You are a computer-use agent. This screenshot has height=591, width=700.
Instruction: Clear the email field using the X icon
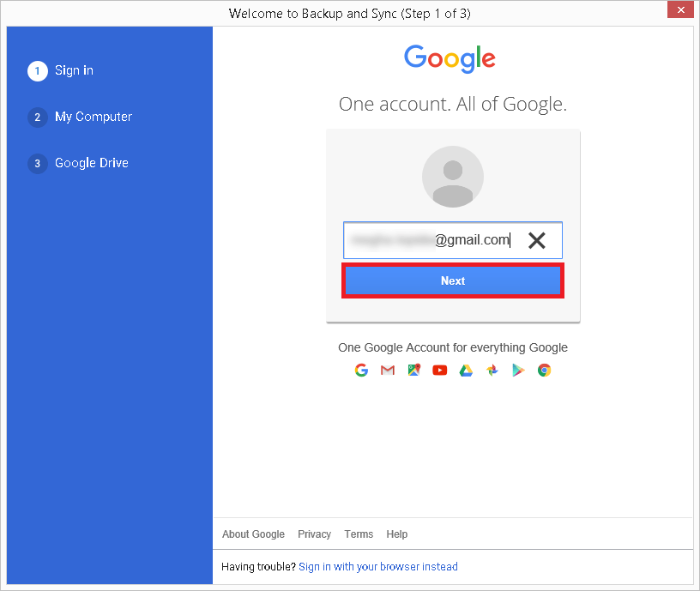pos(537,240)
